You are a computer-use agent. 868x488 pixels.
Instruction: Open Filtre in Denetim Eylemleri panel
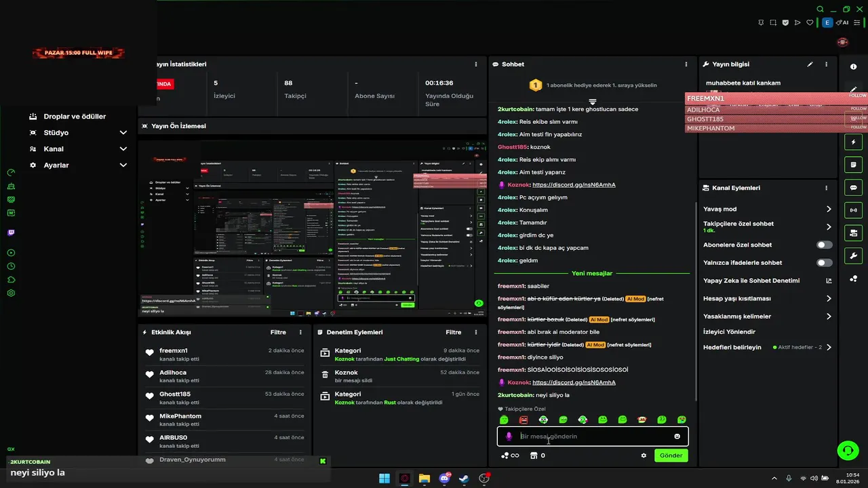pyautogui.click(x=454, y=333)
